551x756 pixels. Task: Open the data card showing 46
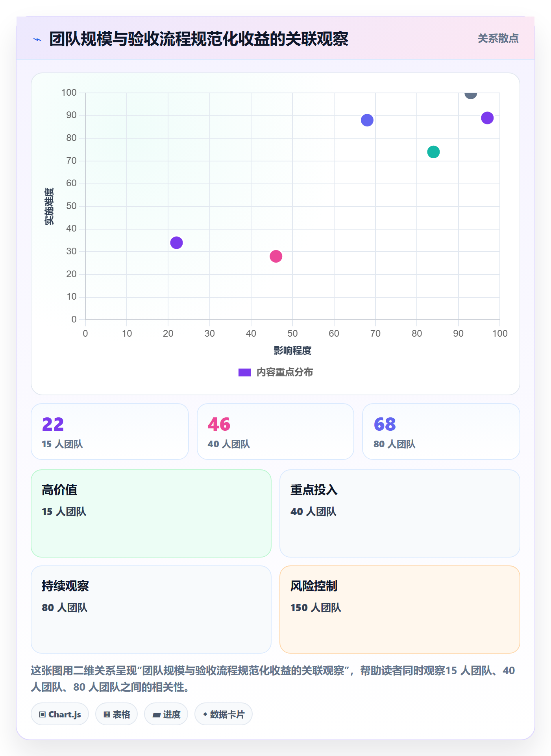coord(275,432)
